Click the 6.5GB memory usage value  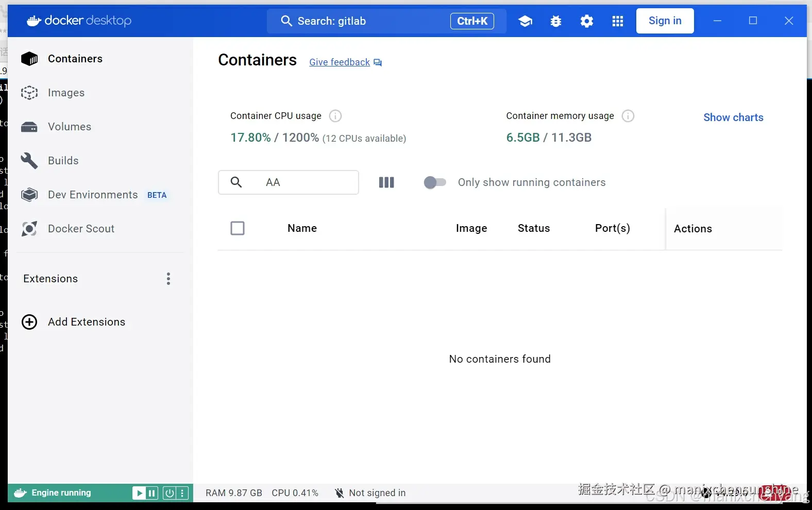pos(523,138)
